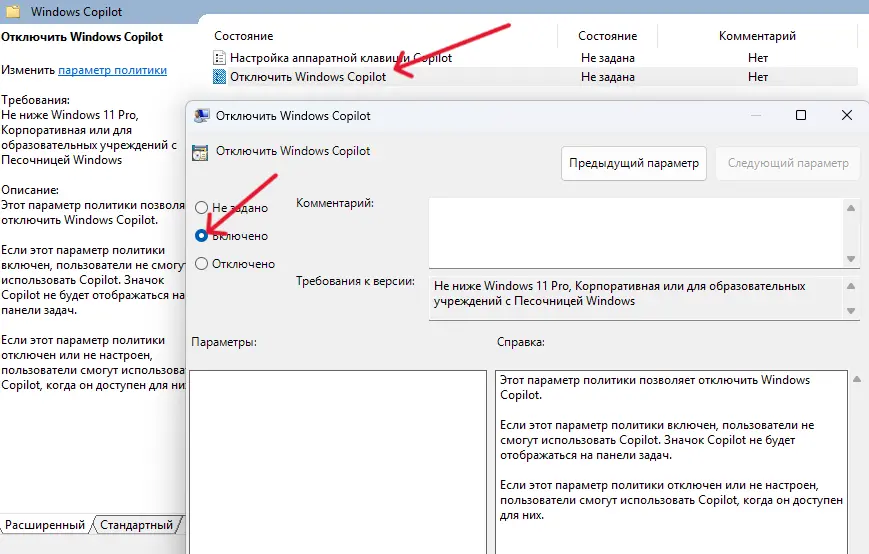Viewport: 869px width, 554px height.
Task: Click 'Не задана' status of the hardware key row
Action: coord(607,58)
